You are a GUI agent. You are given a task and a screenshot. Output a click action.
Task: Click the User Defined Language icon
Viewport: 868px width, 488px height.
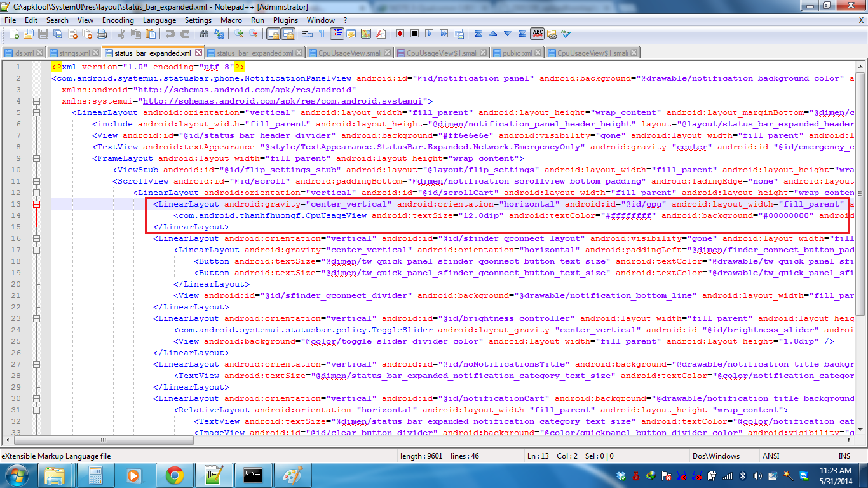(351, 34)
